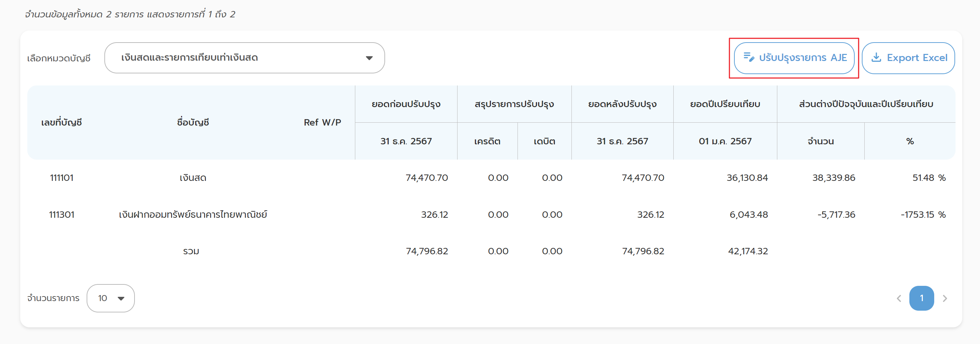Click the เงินสด account name

click(193, 178)
